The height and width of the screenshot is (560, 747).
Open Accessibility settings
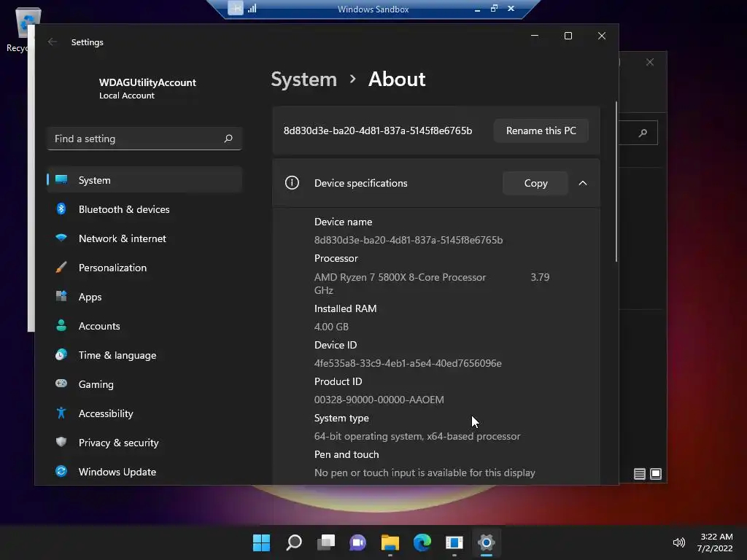[x=144, y=413]
